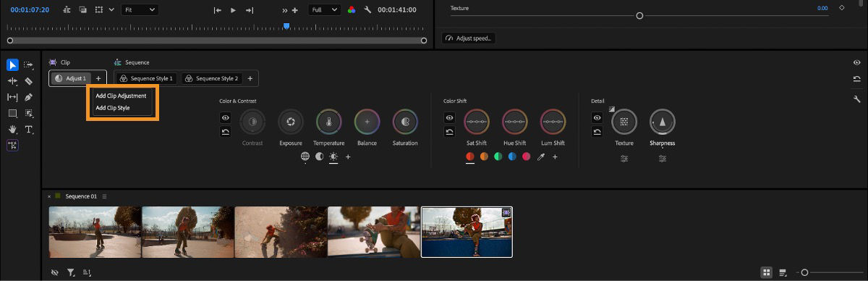Select the Pen tool
The width and height of the screenshot is (868, 281).
point(29,97)
